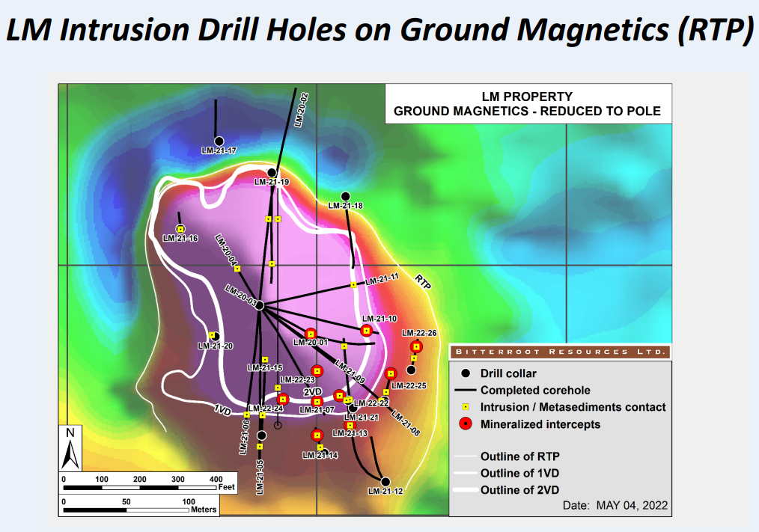Image resolution: width=759 pixels, height=532 pixels.
Task: Click the LM-21-18 drill collar dot
Action: tap(346, 197)
